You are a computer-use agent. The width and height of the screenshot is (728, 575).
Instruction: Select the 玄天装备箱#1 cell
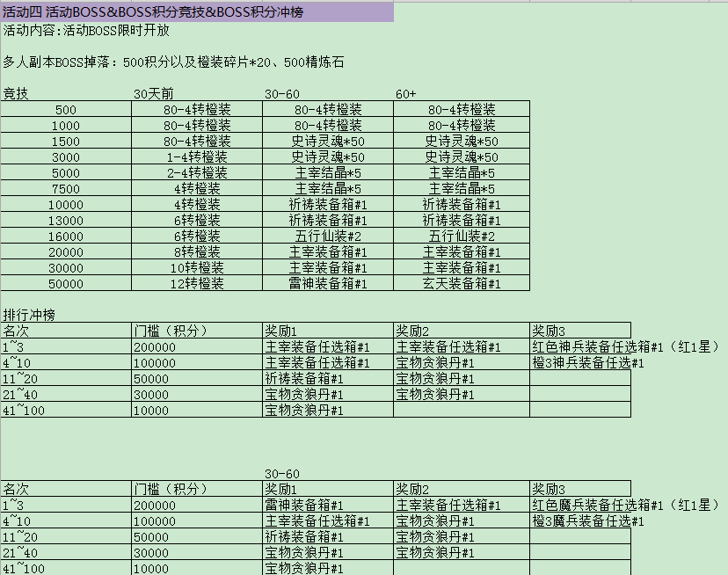click(462, 284)
